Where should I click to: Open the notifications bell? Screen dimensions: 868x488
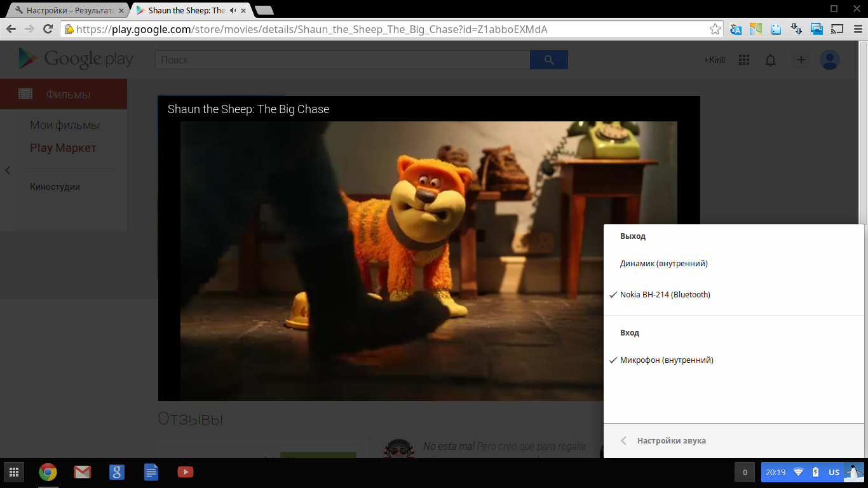770,60
